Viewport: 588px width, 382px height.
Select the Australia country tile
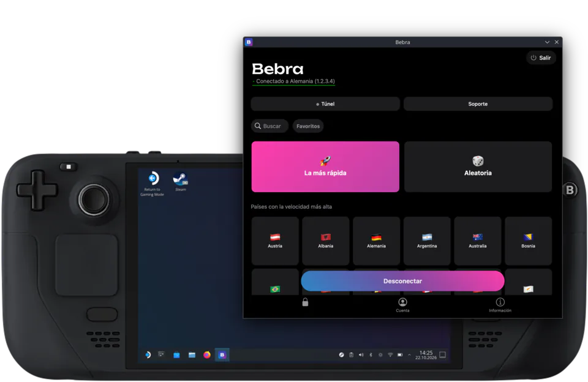click(477, 241)
